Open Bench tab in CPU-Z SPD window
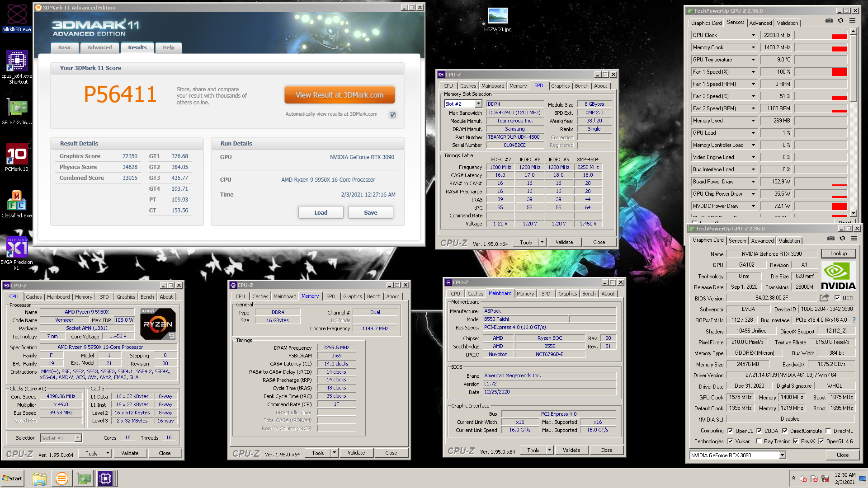 (582, 86)
